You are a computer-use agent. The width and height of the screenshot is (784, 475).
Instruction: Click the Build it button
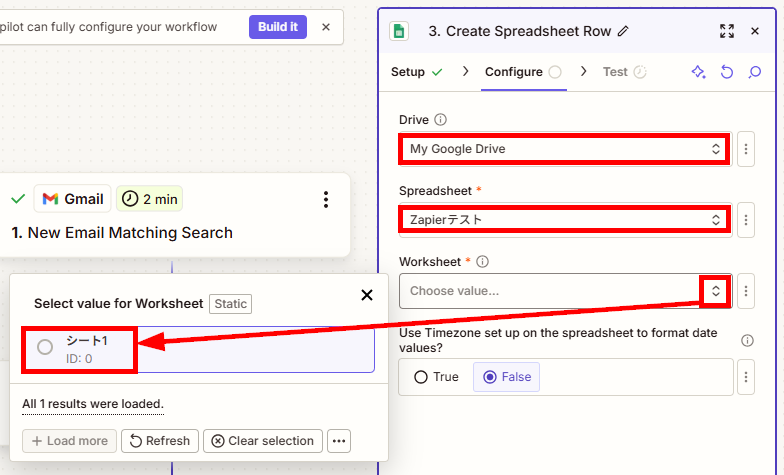coord(278,27)
